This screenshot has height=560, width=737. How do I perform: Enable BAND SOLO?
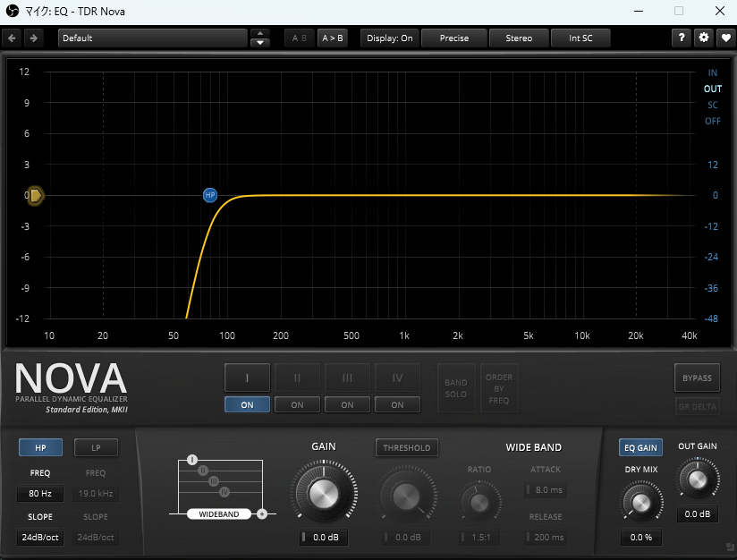click(456, 388)
